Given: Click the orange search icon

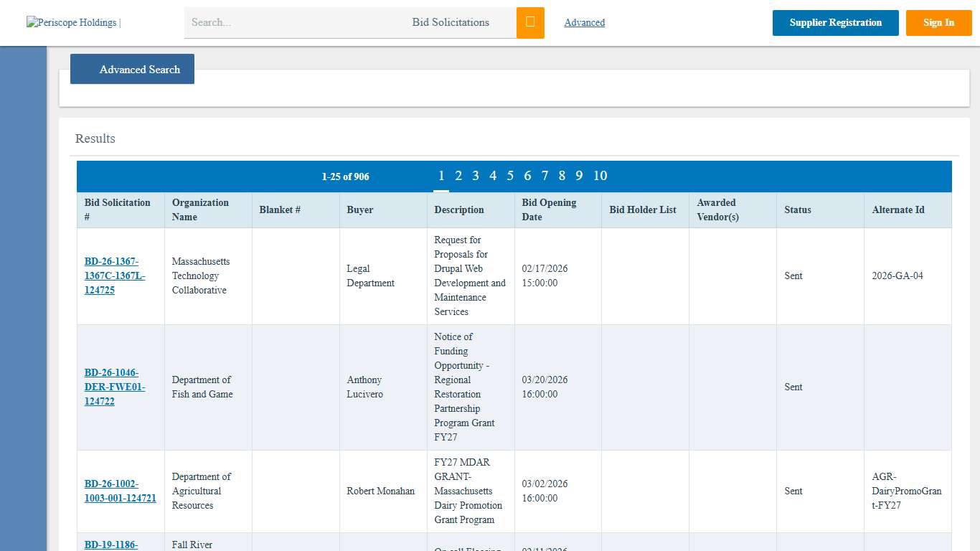Looking at the screenshot, I should point(530,22).
